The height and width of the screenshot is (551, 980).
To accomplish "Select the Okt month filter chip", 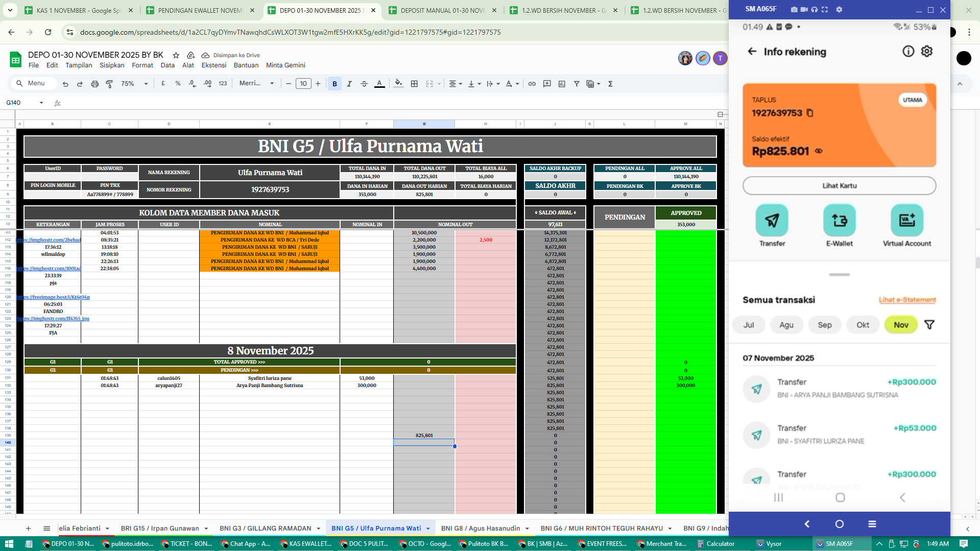I will pyautogui.click(x=863, y=325).
